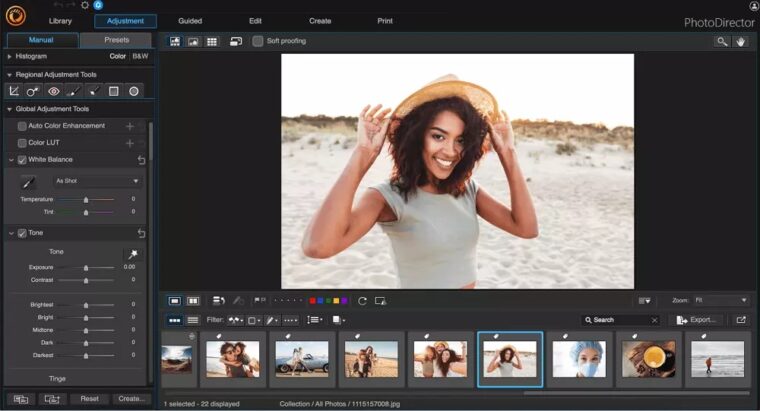Click the white balance eyedropper
This screenshot has height=411, width=760.
(28, 182)
